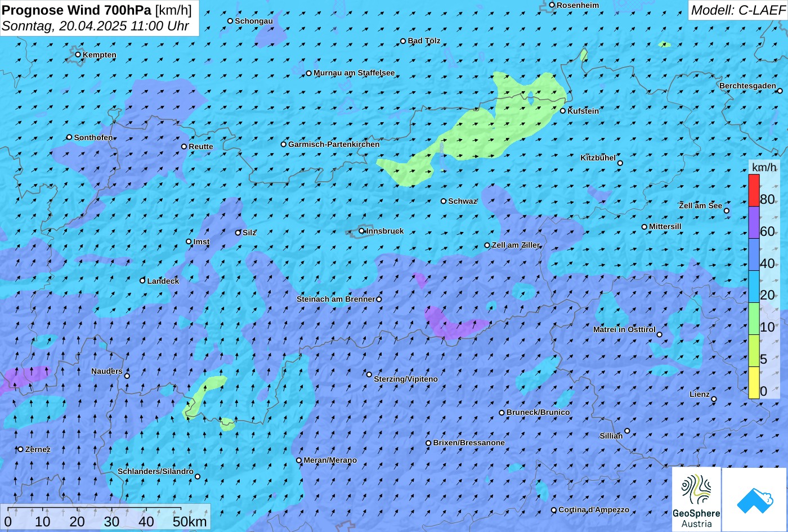The image size is (788, 532).
Task: Click the Rosenheim city marker
Action: 552,5
